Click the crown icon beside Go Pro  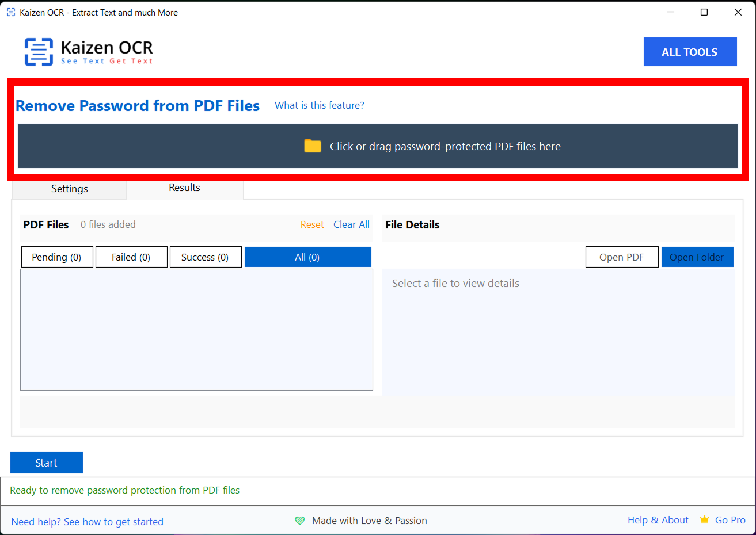pyautogui.click(x=704, y=520)
